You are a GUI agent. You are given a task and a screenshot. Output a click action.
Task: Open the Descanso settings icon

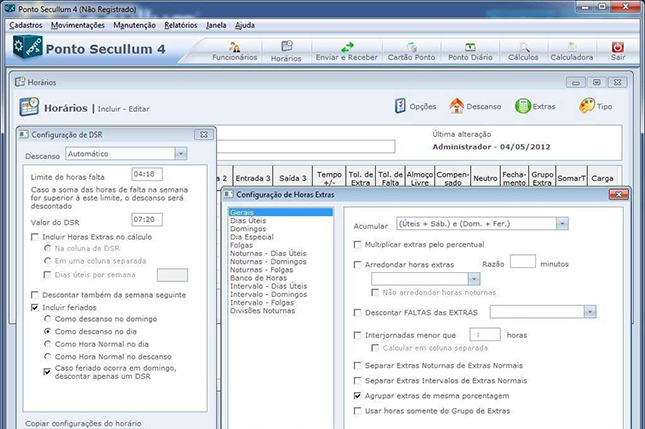tap(475, 106)
